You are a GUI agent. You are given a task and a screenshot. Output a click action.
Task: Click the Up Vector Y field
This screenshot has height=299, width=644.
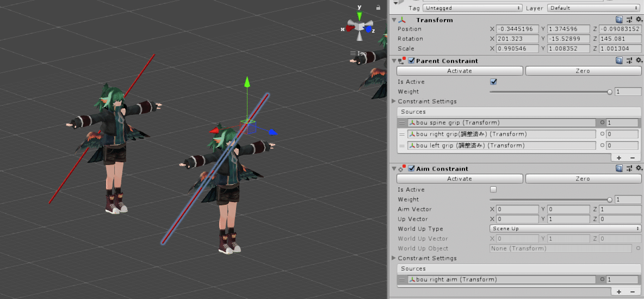click(568, 219)
